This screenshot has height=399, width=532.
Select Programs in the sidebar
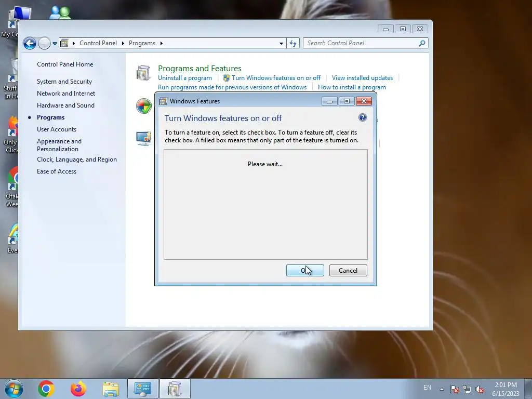(x=50, y=117)
